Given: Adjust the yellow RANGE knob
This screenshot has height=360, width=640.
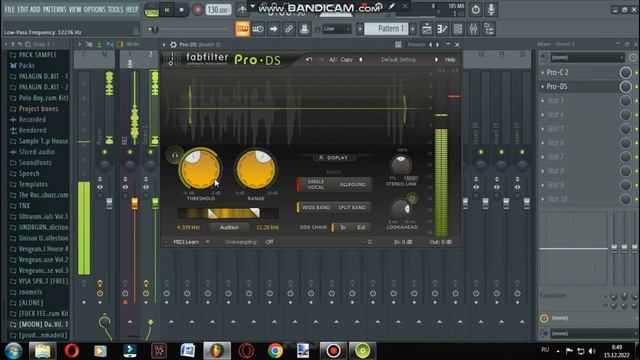Looking at the screenshot, I should (x=256, y=169).
